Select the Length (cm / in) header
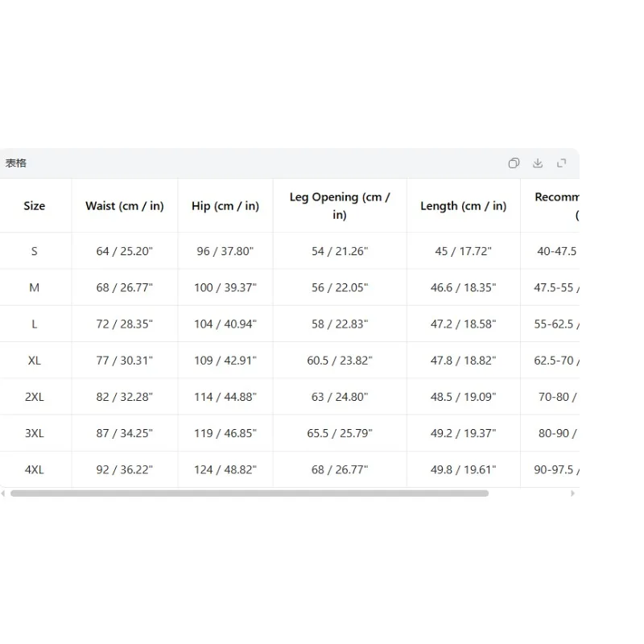Image resolution: width=644 pixels, height=644 pixels. coord(464,206)
